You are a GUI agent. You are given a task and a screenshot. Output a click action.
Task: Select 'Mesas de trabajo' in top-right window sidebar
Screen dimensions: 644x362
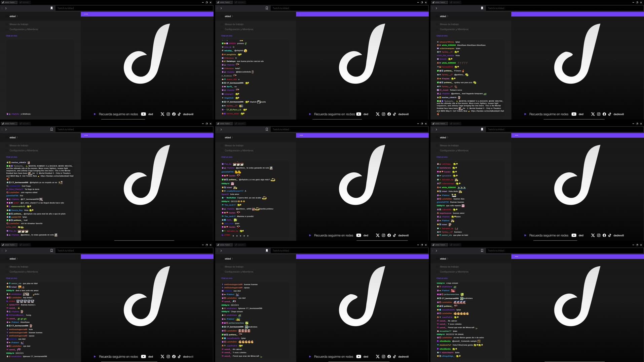(x=449, y=24)
